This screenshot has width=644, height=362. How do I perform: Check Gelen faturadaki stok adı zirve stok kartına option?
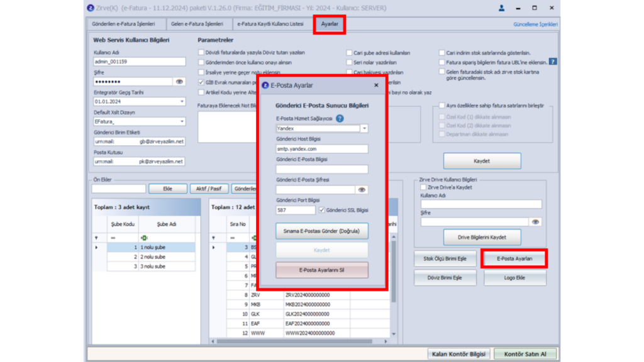coord(442,72)
